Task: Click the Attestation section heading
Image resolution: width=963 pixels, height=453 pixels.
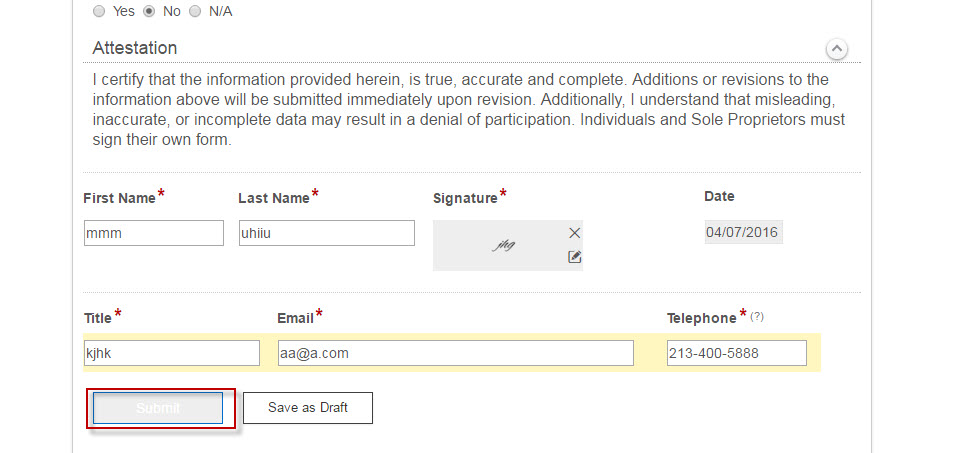Action: (x=135, y=48)
